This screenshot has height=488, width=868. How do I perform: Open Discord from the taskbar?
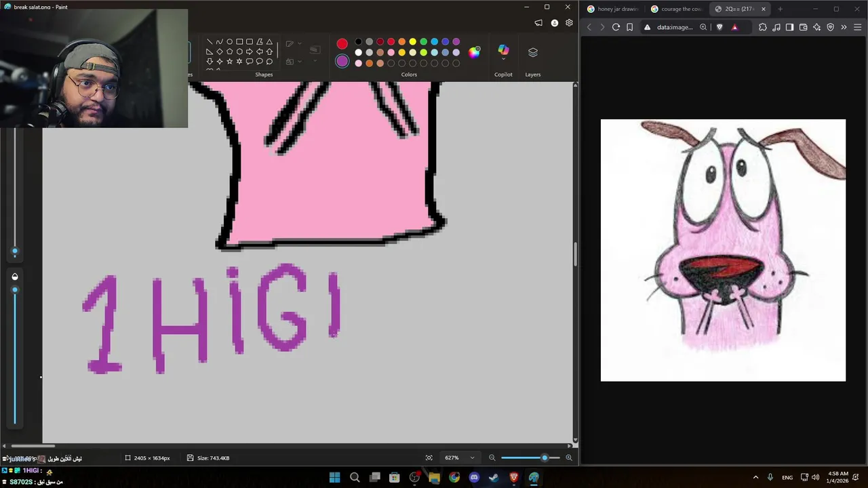[x=474, y=477]
